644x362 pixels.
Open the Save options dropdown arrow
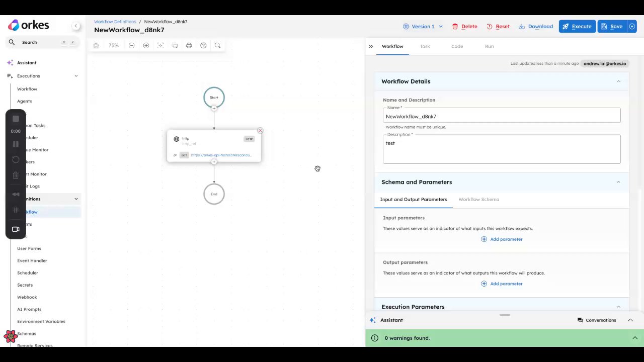click(x=632, y=26)
